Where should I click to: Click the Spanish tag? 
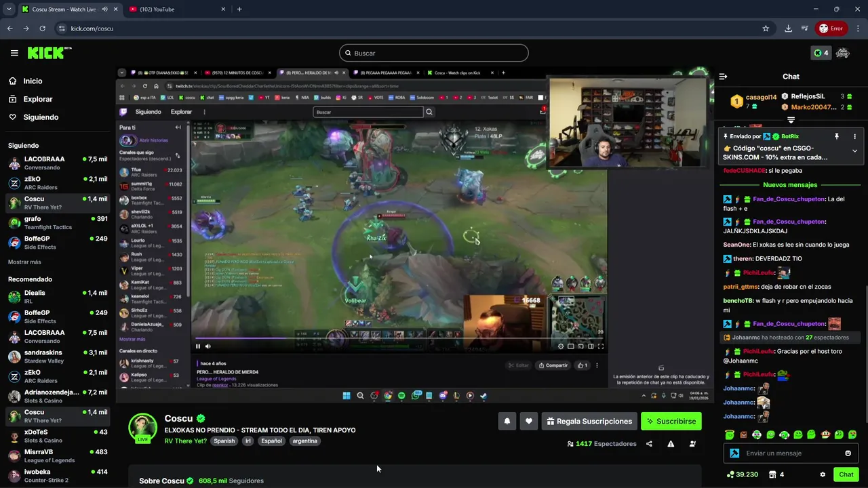pos(224,441)
